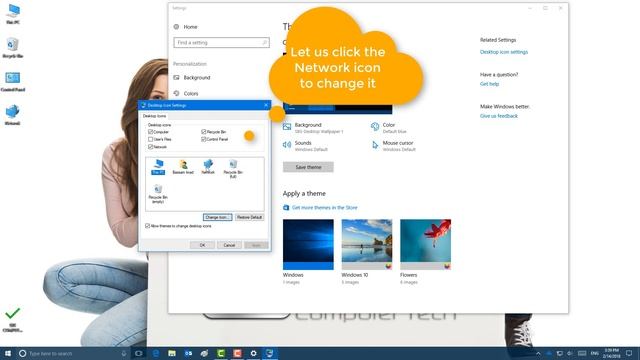
Task: Switch to the Settings gear app in the taskbar
Action: point(253,353)
